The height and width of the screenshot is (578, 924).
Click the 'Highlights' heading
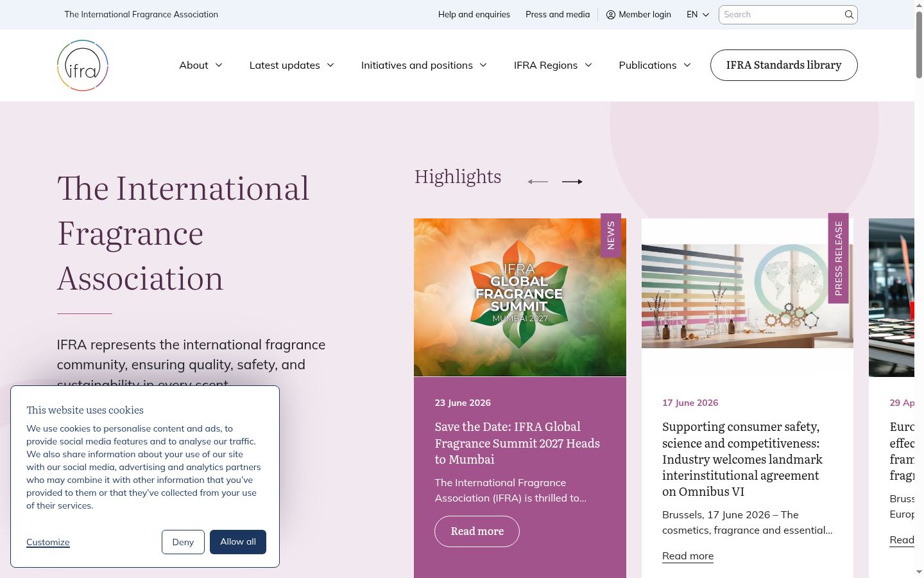coord(458,177)
